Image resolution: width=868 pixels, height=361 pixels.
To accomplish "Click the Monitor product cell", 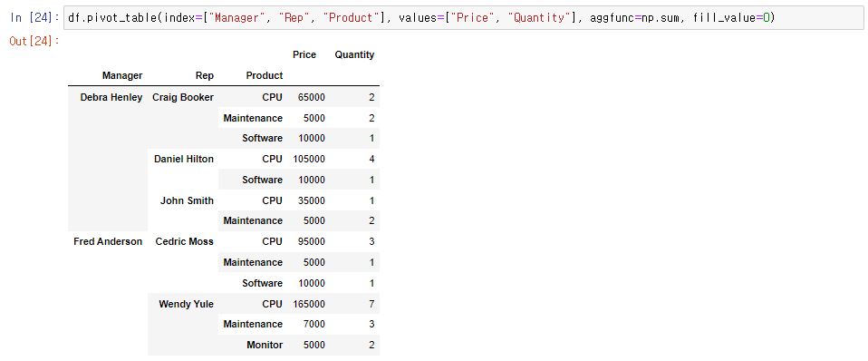I will coord(265,345).
